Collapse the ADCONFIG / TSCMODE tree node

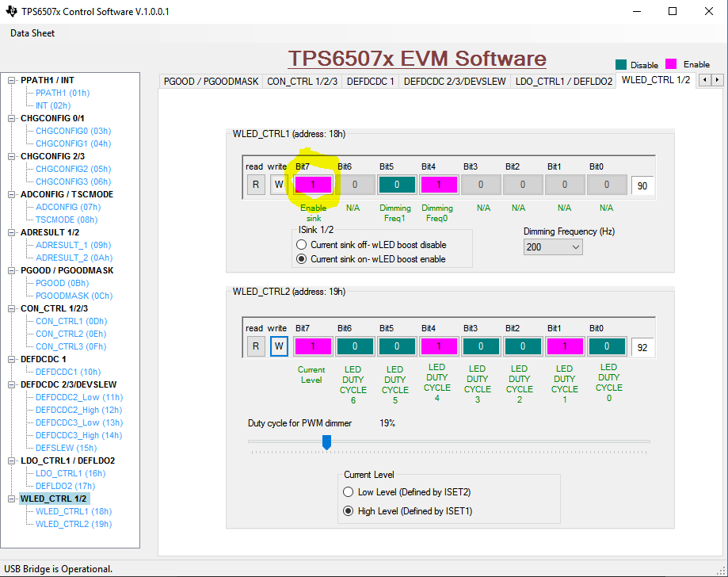tap(12, 194)
